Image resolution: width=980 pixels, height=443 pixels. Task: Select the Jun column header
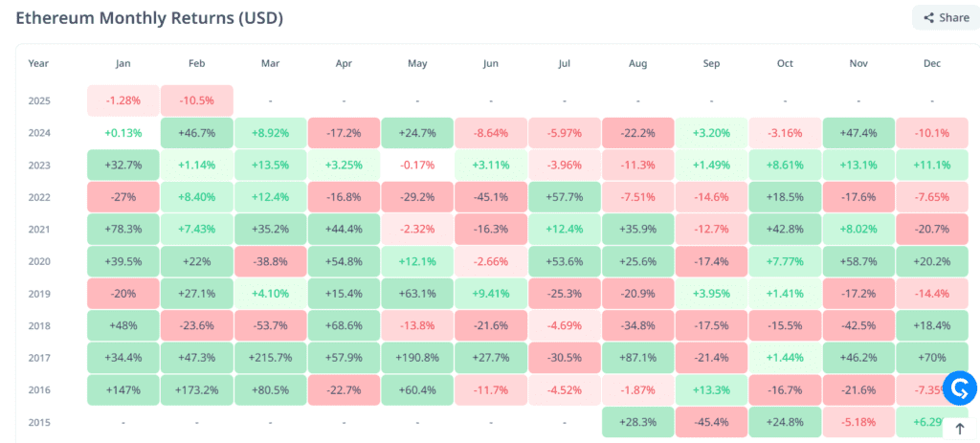491,63
